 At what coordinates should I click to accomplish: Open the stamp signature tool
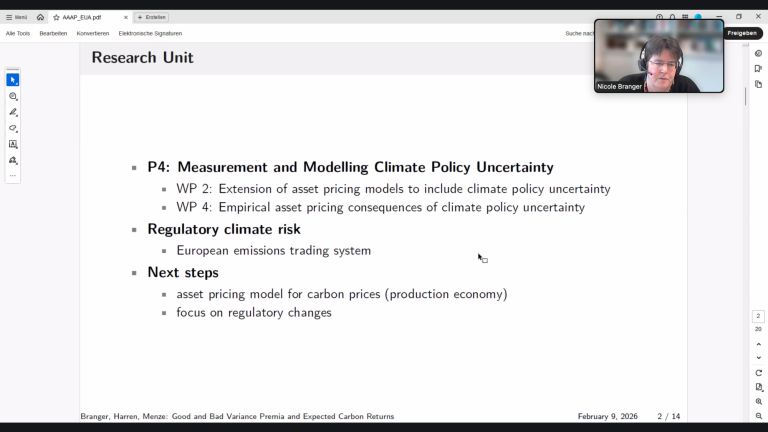click(13, 160)
